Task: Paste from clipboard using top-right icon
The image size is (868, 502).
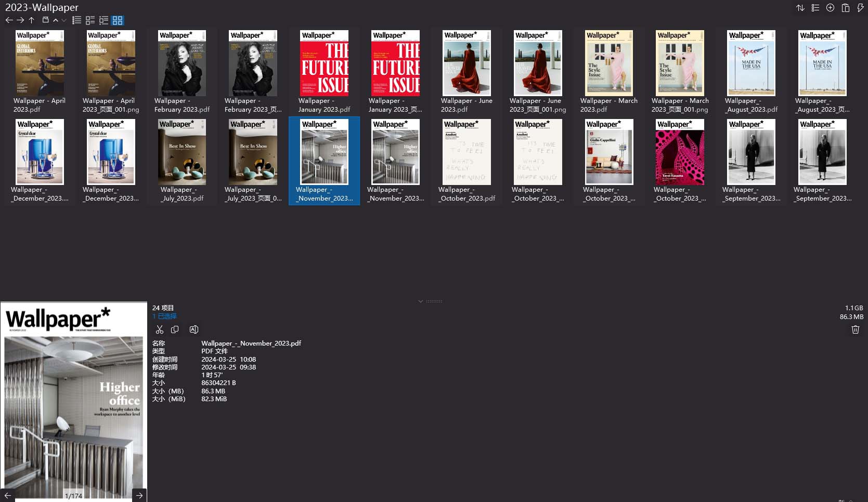Action: point(846,8)
